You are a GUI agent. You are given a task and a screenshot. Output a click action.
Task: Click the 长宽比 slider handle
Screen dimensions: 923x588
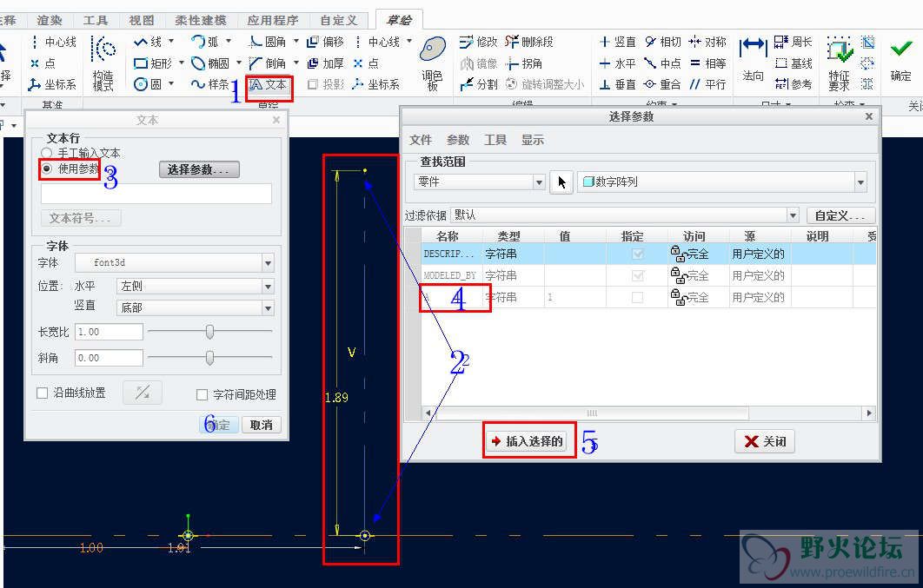pyautogui.click(x=209, y=332)
